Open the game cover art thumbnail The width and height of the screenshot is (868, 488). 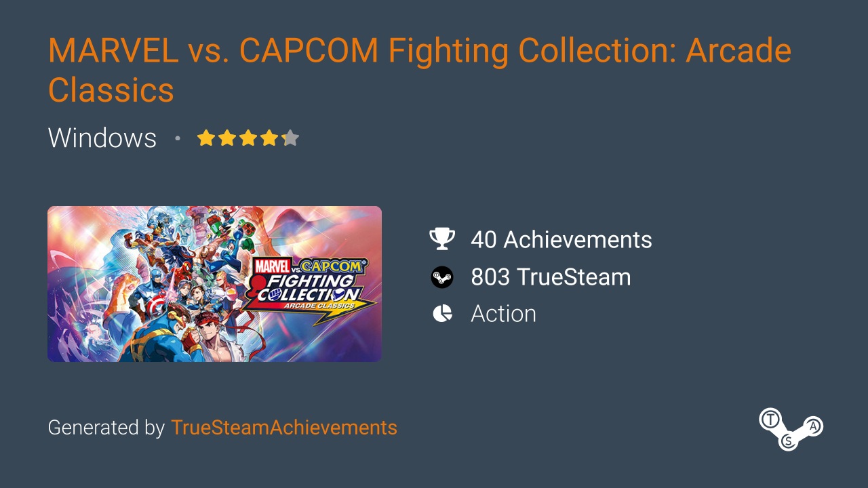pyautogui.click(x=214, y=284)
